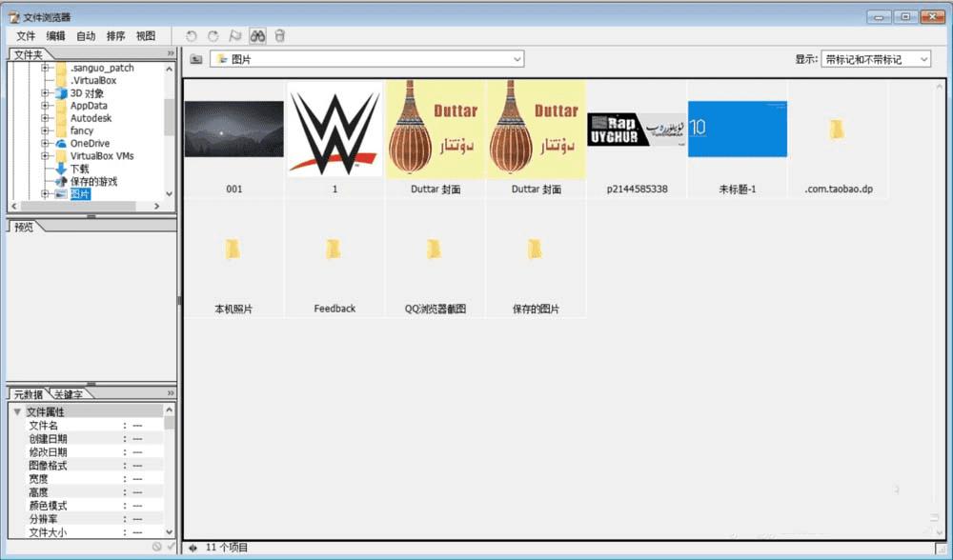This screenshot has height=560, width=953.
Task: Switch to the 关键字 tab
Action: coord(69,395)
